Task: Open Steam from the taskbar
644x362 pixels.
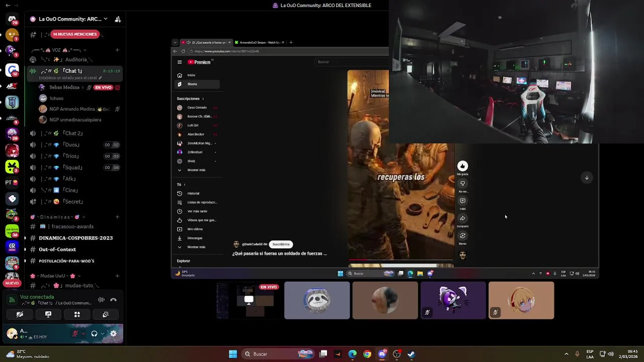Action: click(x=411, y=354)
